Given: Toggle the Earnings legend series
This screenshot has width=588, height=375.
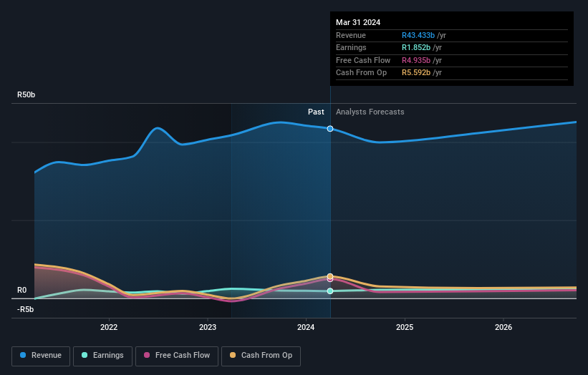Looking at the screenshot, I should pyautogui.click(x=102, y=356).
